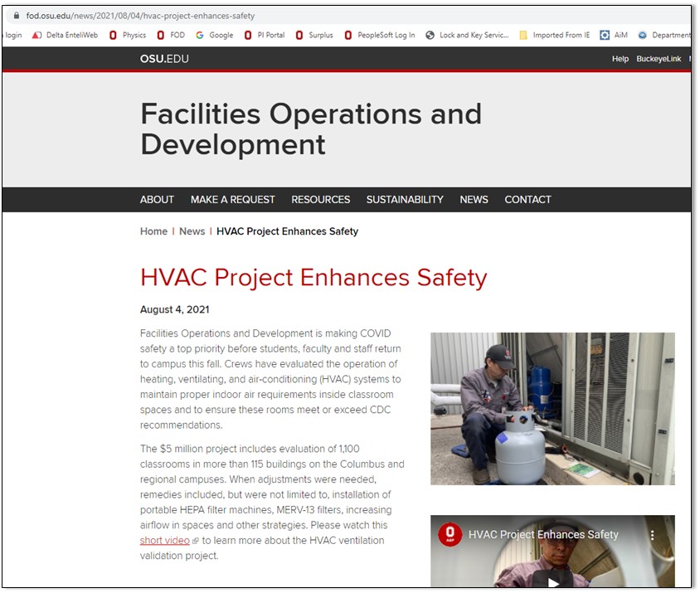The image size is (700, 593).
Task: Open the AiM bookmark
Action: 615,35
